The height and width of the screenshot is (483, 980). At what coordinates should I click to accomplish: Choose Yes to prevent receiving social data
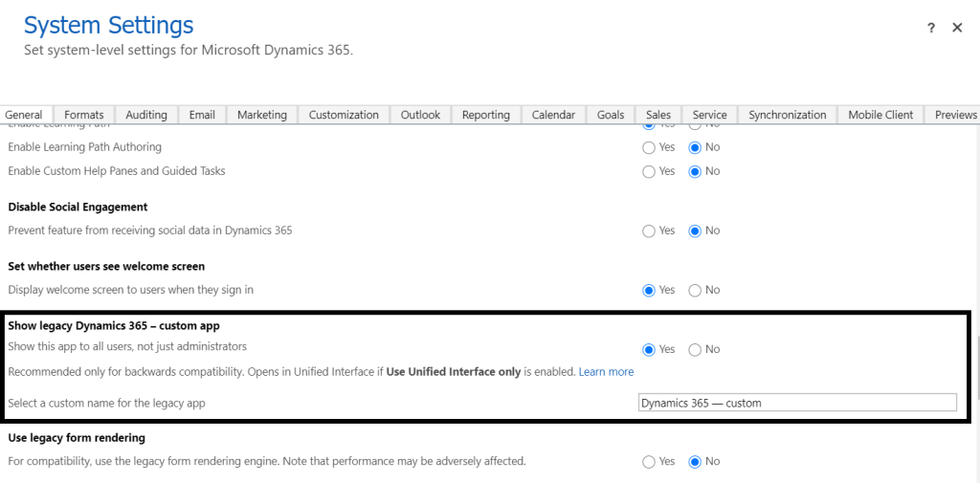pyautogui.click(x=650, y=231)
